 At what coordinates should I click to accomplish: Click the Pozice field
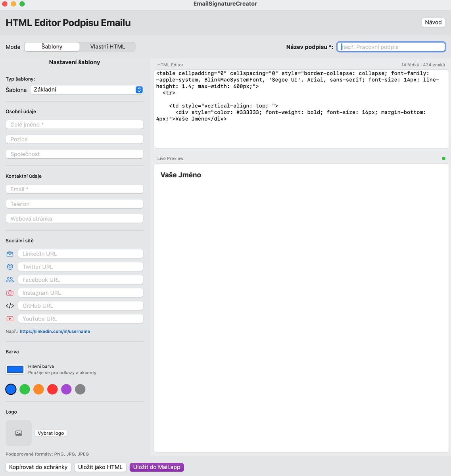(75, 139)
